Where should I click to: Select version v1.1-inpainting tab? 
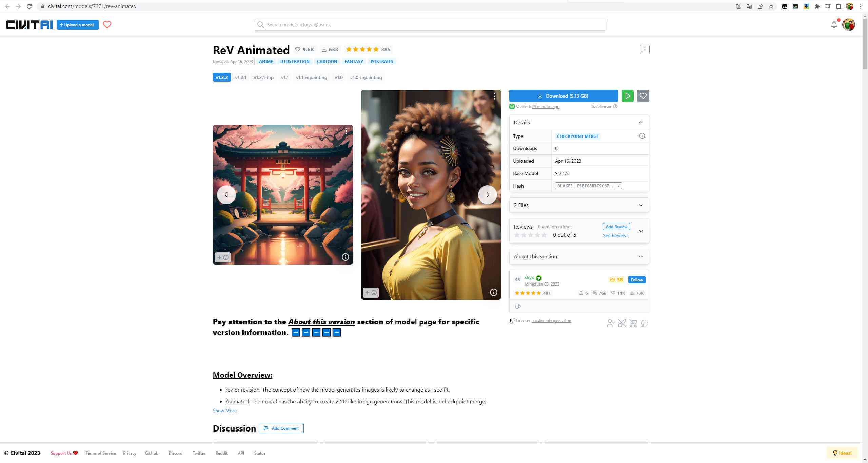point(312,77)
